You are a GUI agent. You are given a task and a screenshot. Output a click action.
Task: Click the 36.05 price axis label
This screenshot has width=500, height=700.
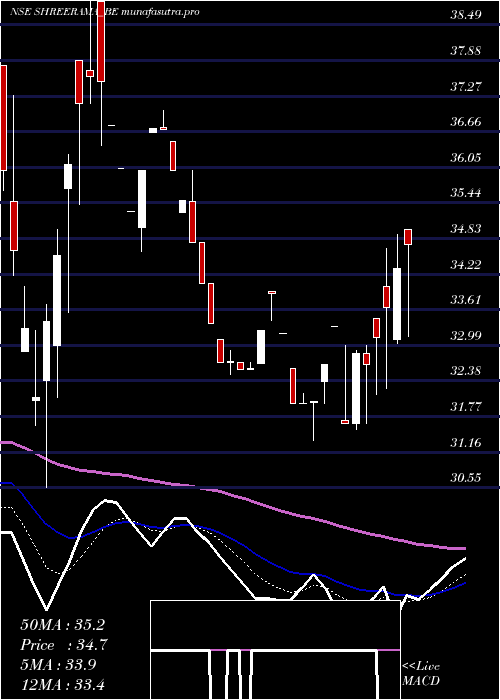466,158
